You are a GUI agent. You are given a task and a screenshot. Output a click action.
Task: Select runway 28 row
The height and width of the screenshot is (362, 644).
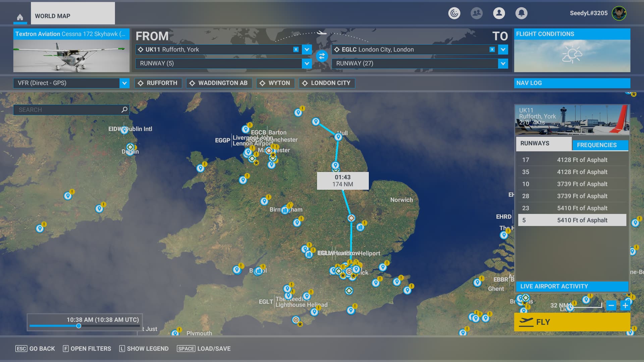tap(572, 196)
